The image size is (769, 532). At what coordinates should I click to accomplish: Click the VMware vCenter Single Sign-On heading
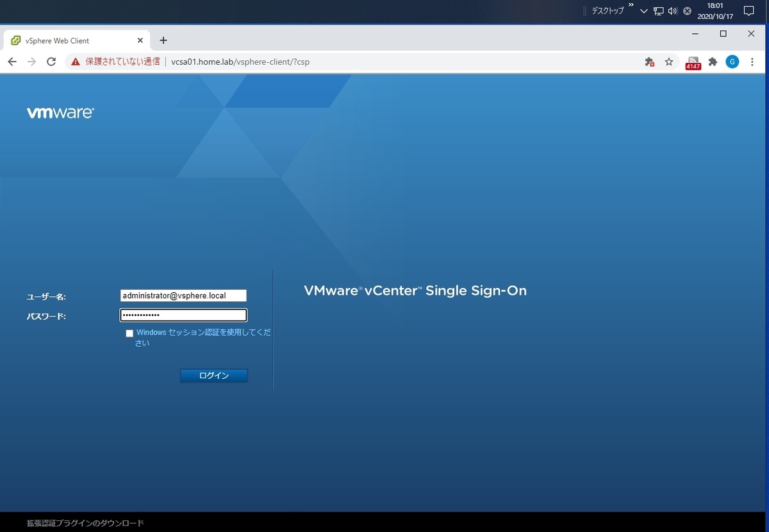tap(415, 291)
